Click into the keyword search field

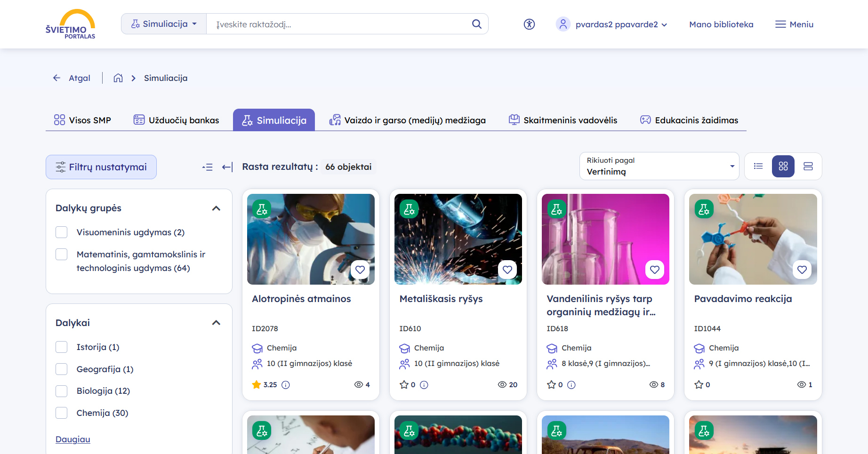click(339, 24)
